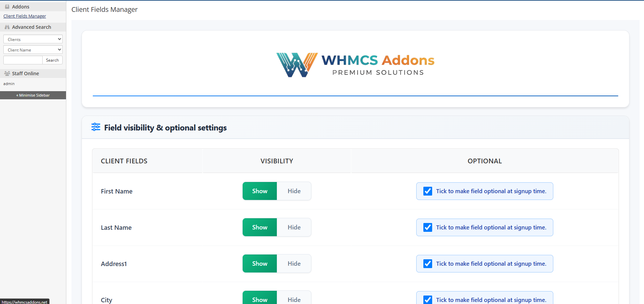Select Show for First Name visibility
This screenshot has height=304, width=644.
point(260,191)
